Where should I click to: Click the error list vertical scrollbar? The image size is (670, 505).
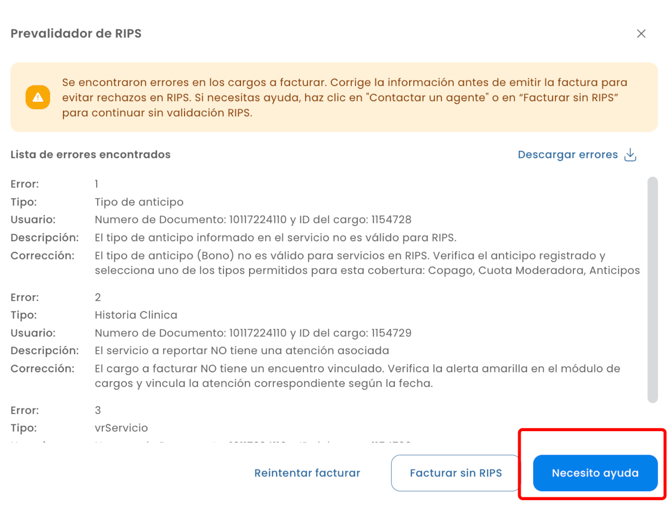[653, 290]
